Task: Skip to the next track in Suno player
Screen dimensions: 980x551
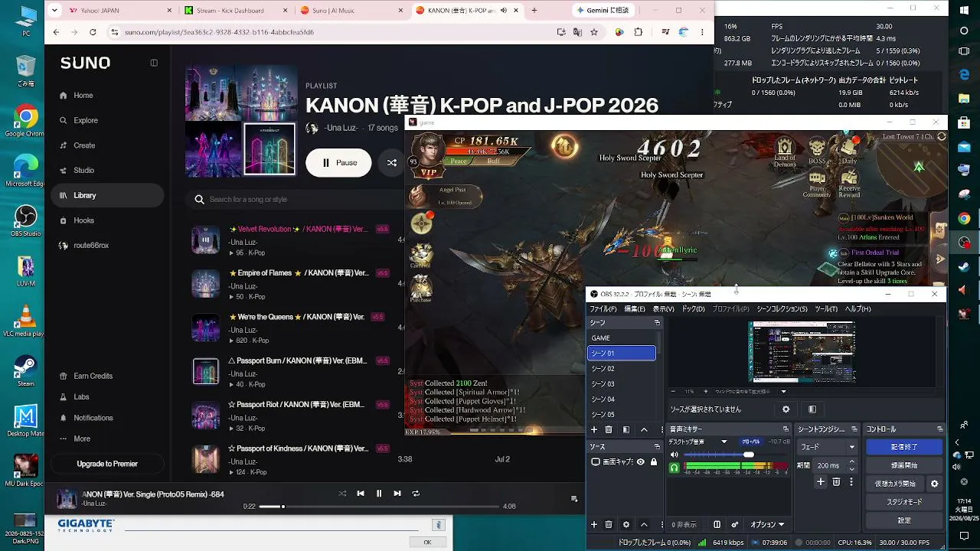Action: [x=397, y=494]
